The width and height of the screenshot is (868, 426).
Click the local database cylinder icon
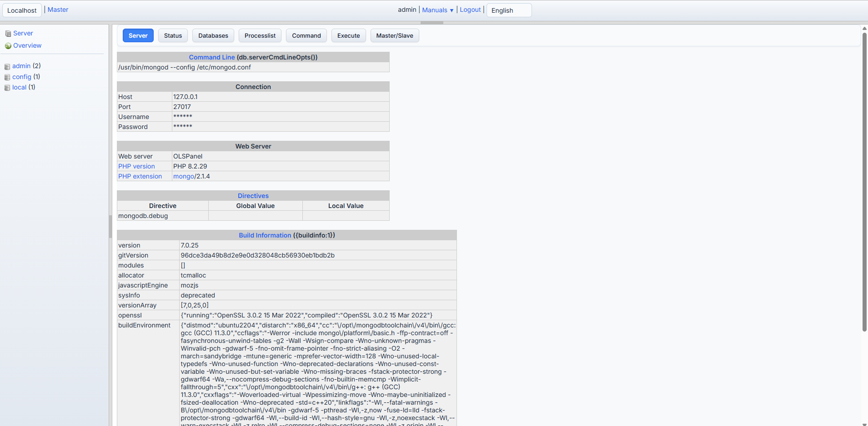tap(7, 88)
